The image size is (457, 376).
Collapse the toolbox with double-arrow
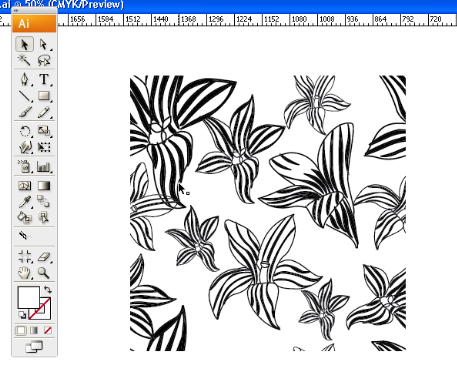16,10
